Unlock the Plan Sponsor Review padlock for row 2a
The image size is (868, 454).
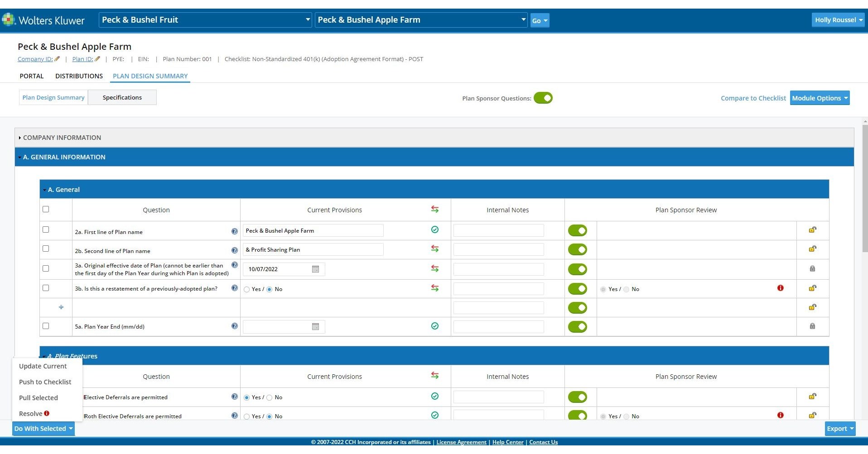[812, 229]
